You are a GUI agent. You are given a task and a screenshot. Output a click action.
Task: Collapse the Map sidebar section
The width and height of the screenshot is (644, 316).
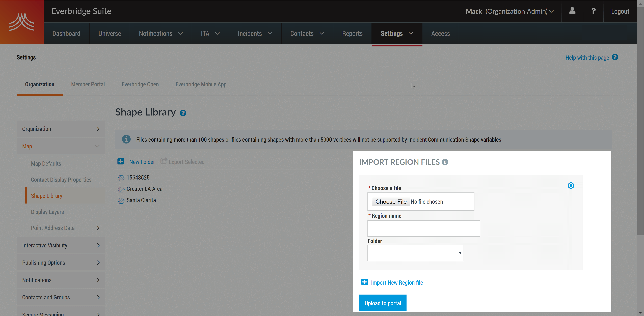pos(97,146)
